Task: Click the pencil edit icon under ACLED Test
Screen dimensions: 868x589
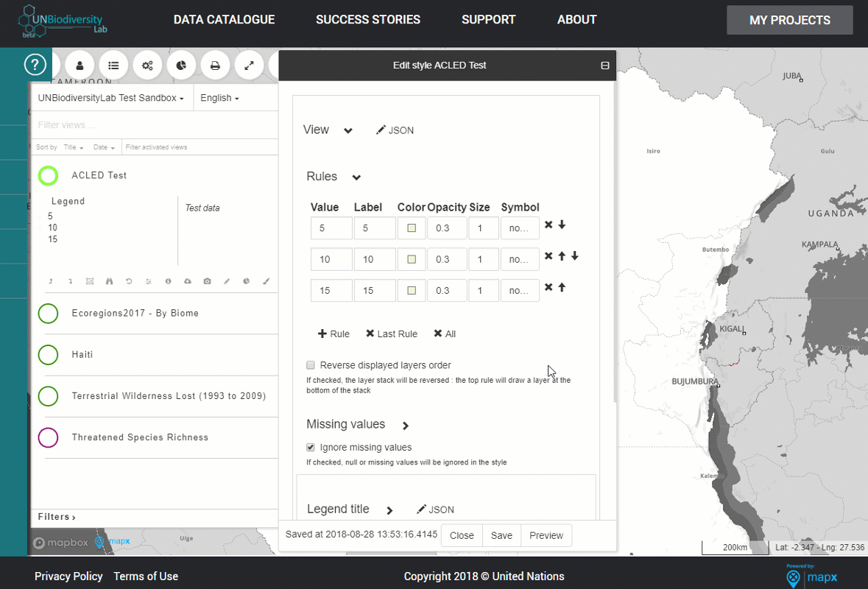Action: click(x=227, y=281)
